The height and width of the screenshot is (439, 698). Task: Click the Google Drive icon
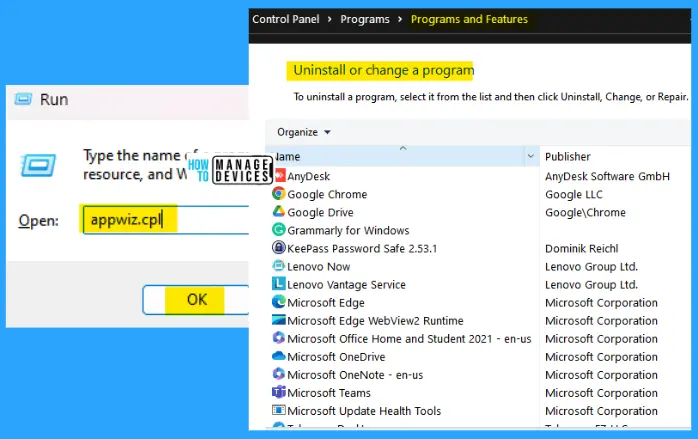[x=279, y=211]
